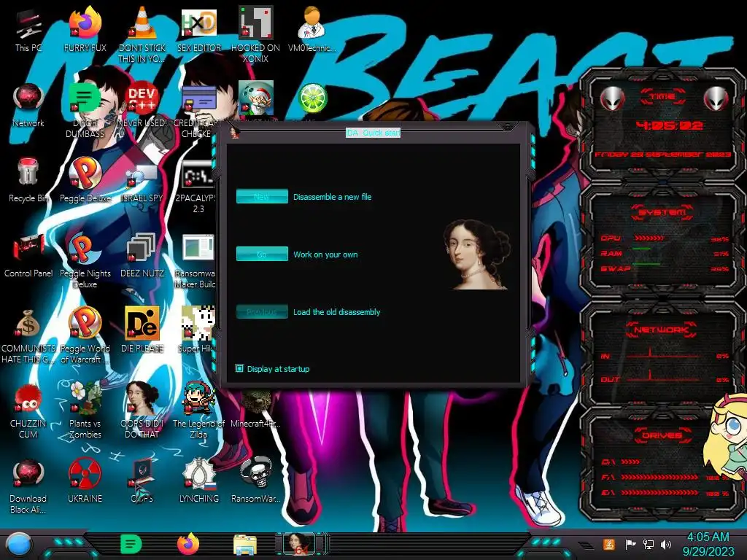Viewport: 747px width, 560px height.
Task: Click the Java update tray icon
Action: click(609, 544)
